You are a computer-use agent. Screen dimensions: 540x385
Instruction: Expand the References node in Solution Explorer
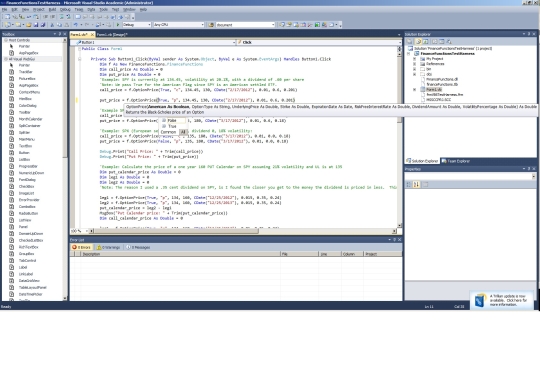click(x=414, y=64)
